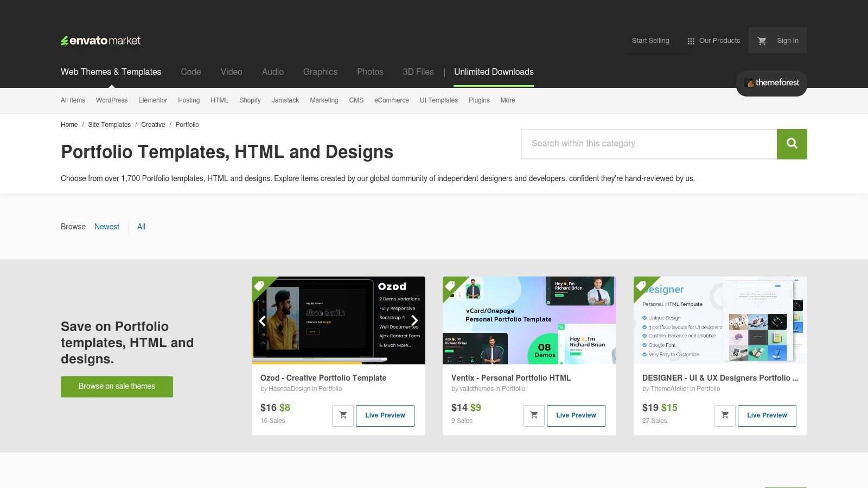Click Browse on sale themes
Viewport: 868px width, 488px height.
pos(117,386)
